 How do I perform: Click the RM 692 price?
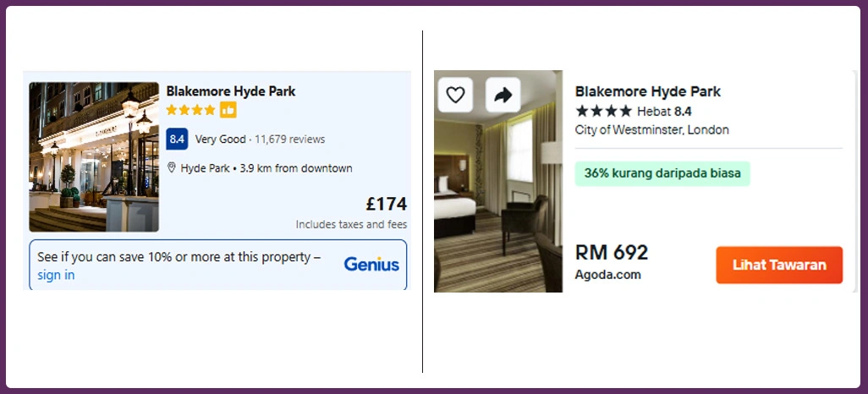(612, 253)
